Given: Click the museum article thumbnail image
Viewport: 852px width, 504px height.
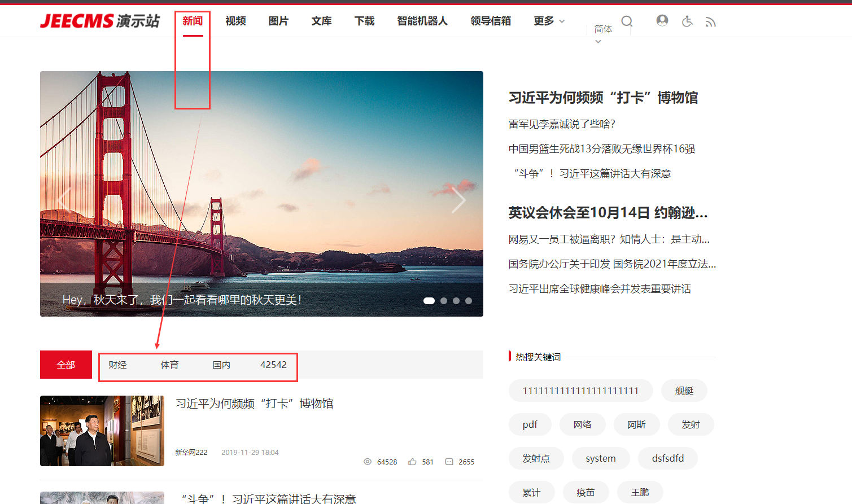Looking at the screenshot, I should tap(102, 431).
